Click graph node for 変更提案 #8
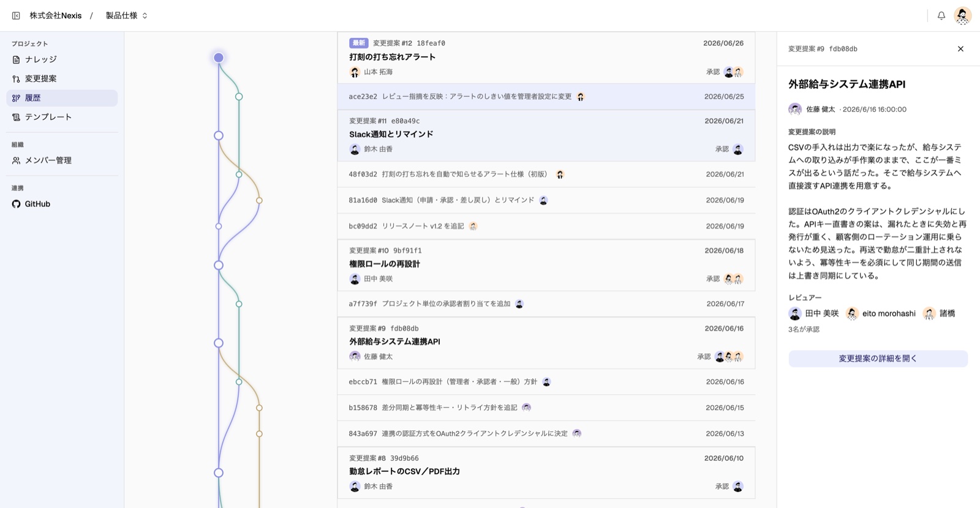The height and width of the screenshot is (508, 980). coord(219,473)
